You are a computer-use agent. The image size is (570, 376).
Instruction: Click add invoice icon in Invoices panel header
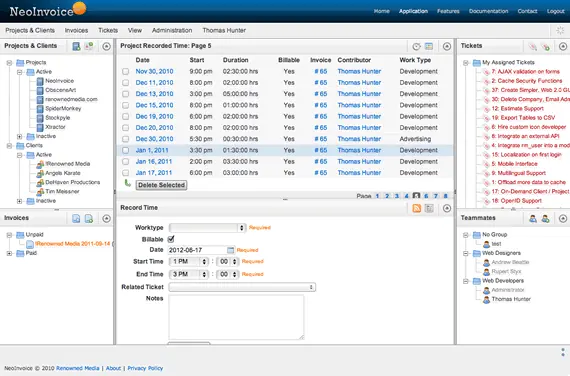(x=89, y=218)
